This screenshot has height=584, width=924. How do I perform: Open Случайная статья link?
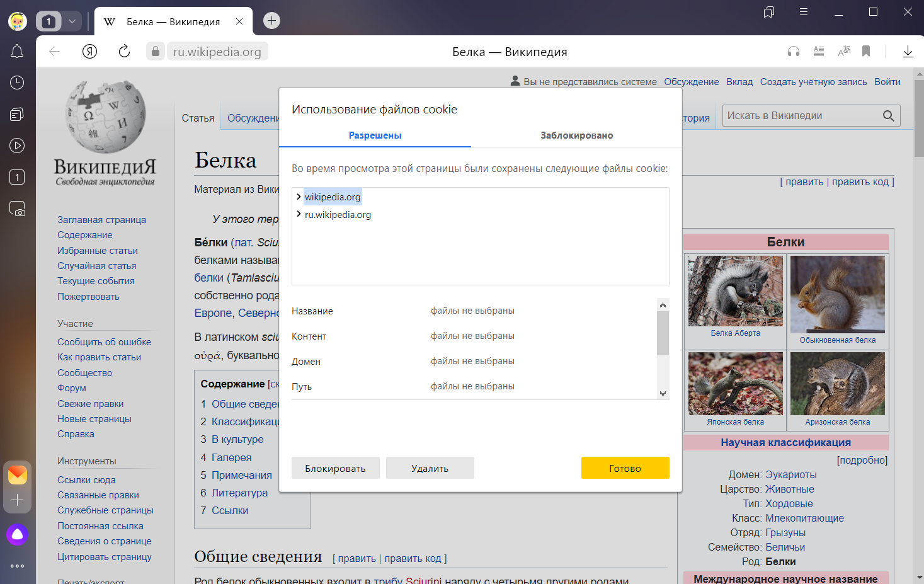tap(96, 265)
